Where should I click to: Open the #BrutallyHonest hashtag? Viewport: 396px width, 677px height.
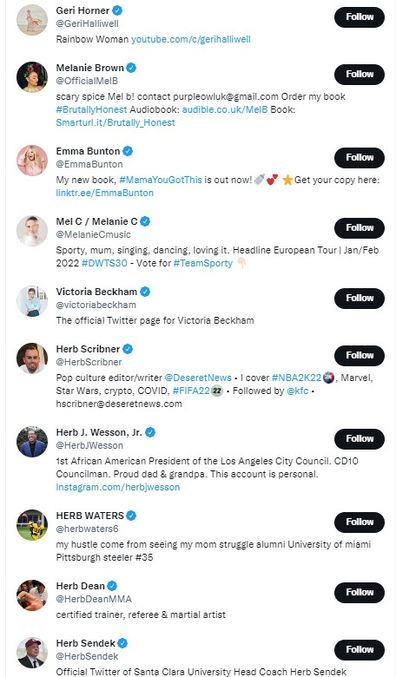pyautogui.click(x=92, y=110)
